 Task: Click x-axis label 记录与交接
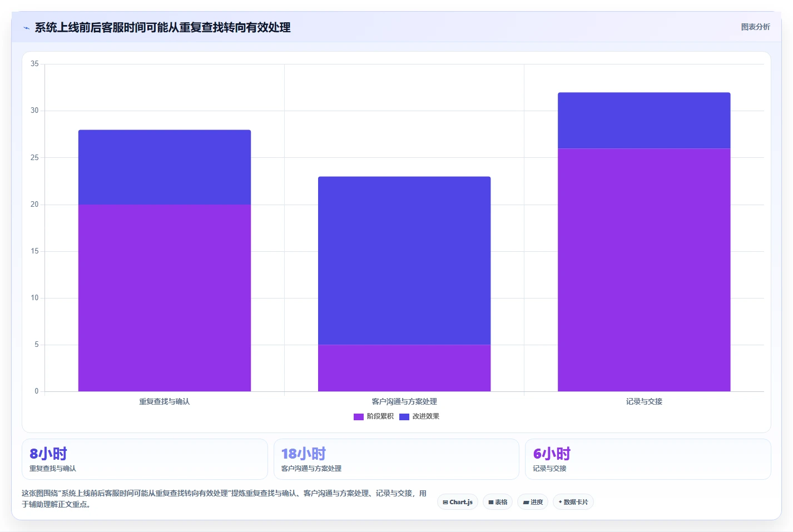(x=644, y=401)
